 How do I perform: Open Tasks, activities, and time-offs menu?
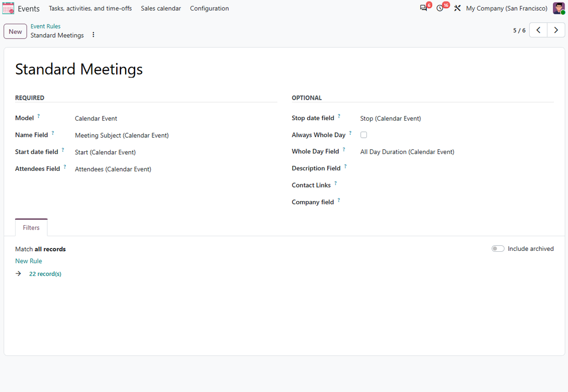(90, 9)
